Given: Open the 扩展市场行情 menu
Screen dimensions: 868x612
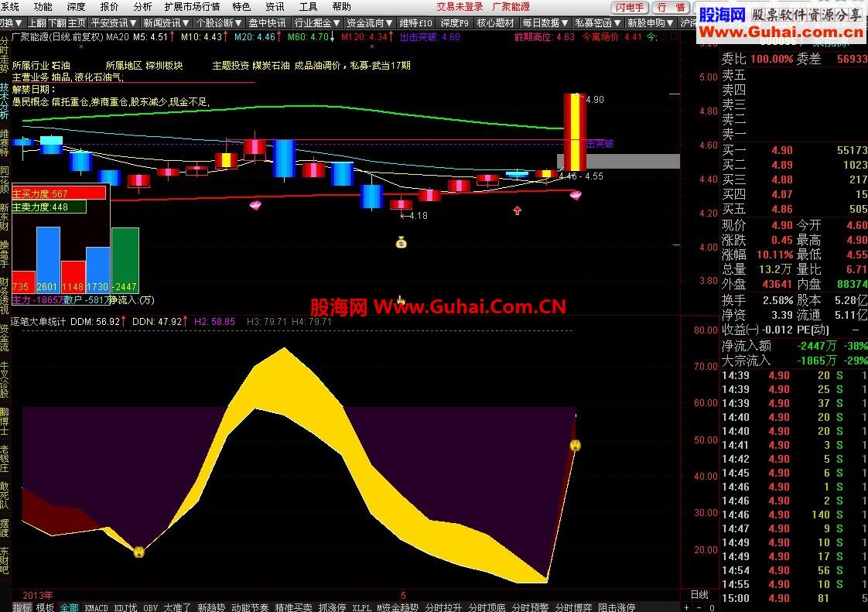Looking at the screenshot, I should 192,7.
